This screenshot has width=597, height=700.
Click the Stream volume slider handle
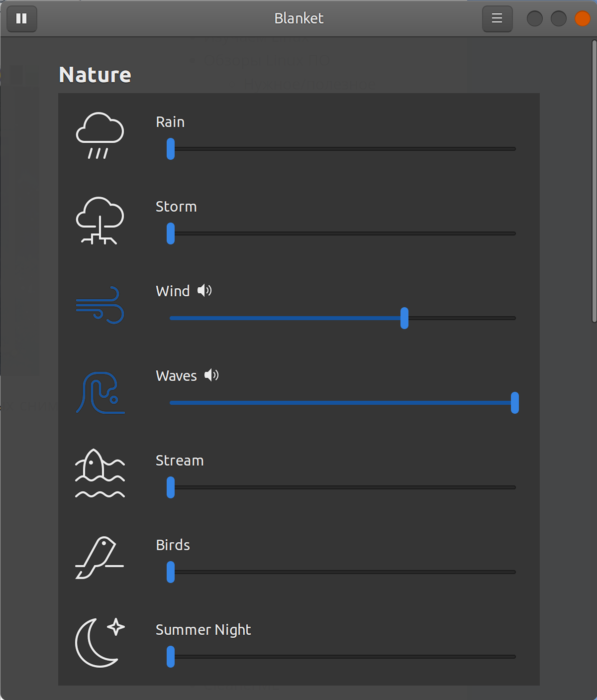tap(171, 487)
